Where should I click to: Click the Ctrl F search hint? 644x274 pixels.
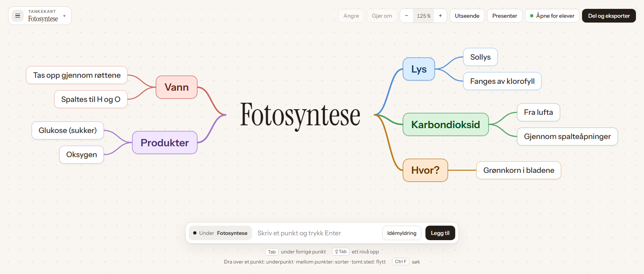[400, 262]
